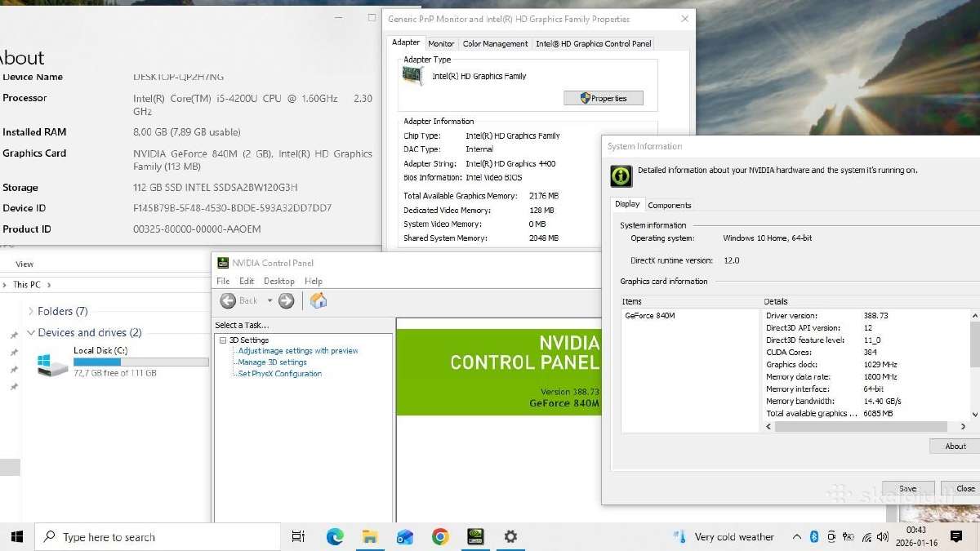Click the battery power tray icon
Screen dimensions: 980x551
(x=849, y=536)
